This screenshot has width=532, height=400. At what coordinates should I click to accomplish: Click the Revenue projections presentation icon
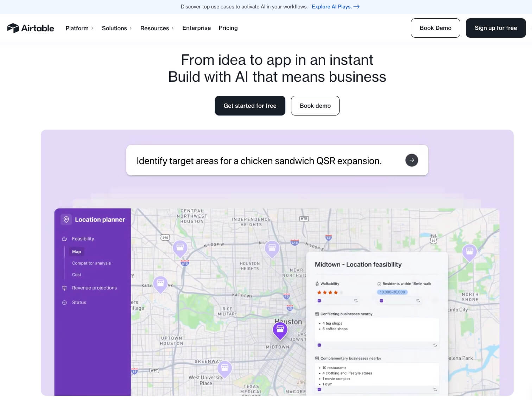coord(64,288)
